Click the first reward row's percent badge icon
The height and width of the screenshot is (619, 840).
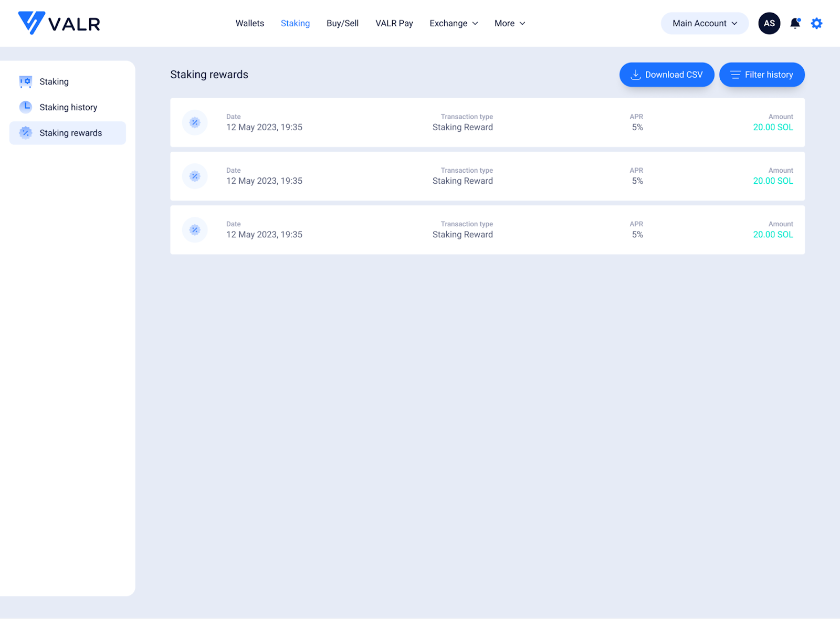click(x=195, y=122)
